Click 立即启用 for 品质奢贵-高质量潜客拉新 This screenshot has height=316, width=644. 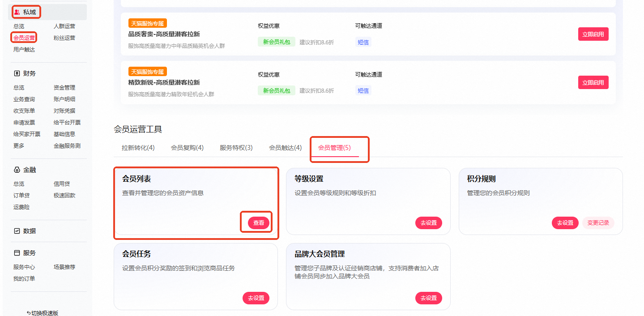593,34
